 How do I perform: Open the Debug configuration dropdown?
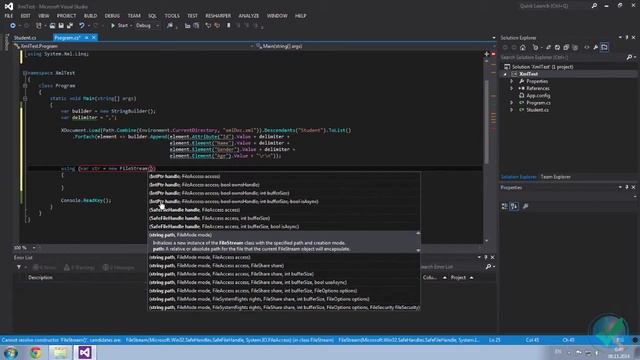pyautogui.click(x=147, y=26)
